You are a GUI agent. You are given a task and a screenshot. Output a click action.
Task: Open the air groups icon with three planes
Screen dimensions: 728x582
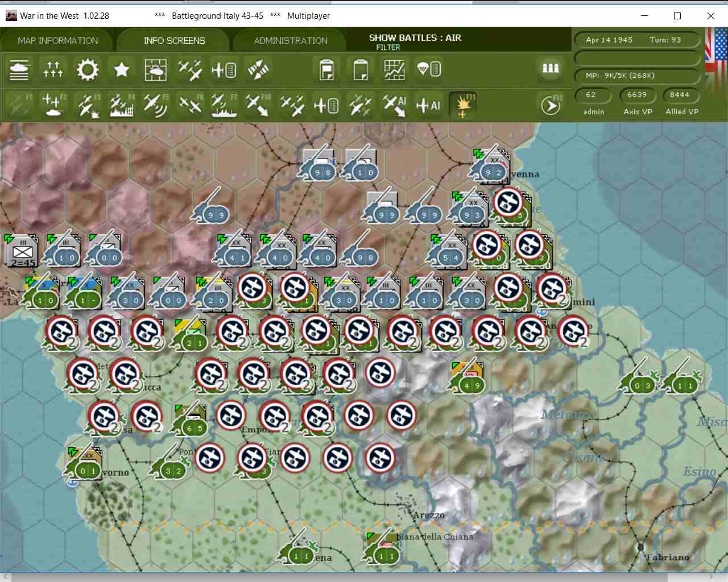(x=189, y=70)
